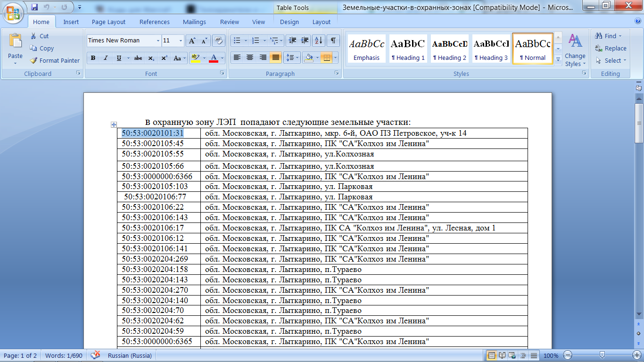Open borders dropdown arrow

pos(335,58)
